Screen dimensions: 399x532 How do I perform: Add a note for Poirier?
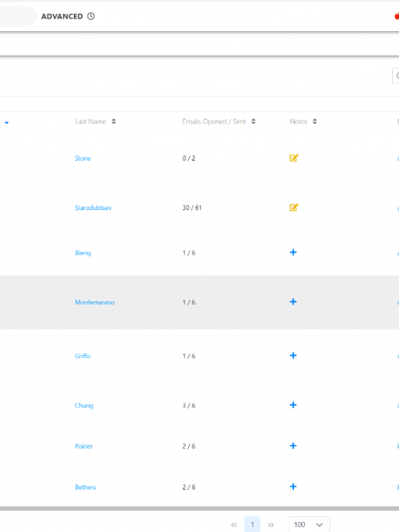click(293, 446)
